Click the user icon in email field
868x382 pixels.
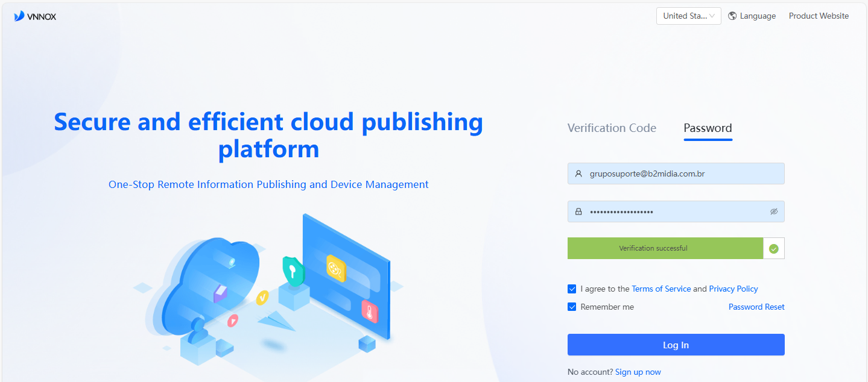(x=578, y=174)
